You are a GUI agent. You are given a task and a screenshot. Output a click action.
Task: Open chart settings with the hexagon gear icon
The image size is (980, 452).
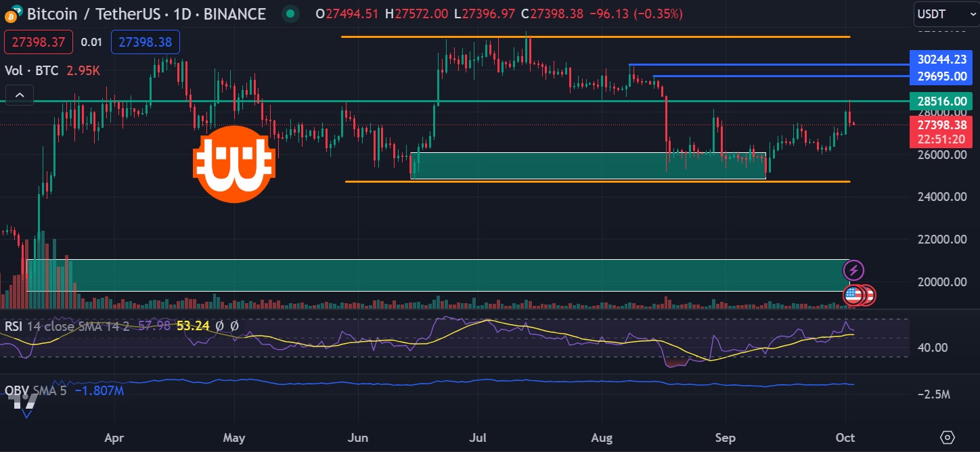[948, 436]
